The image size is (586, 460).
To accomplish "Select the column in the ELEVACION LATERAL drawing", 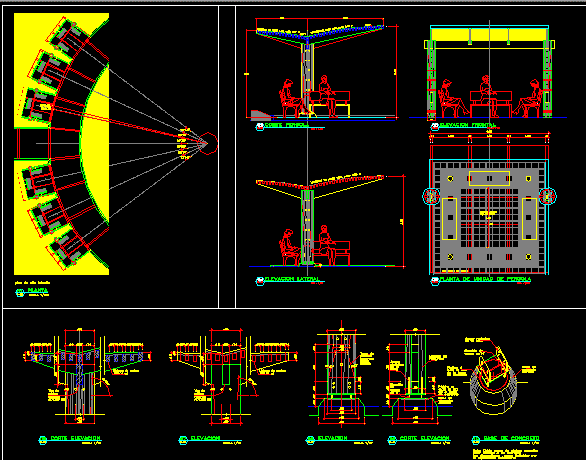I will click(307, 227).
